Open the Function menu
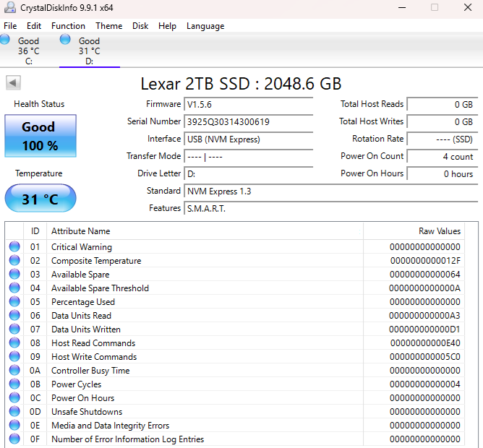483x448 pixels. [x=68, y=26]
